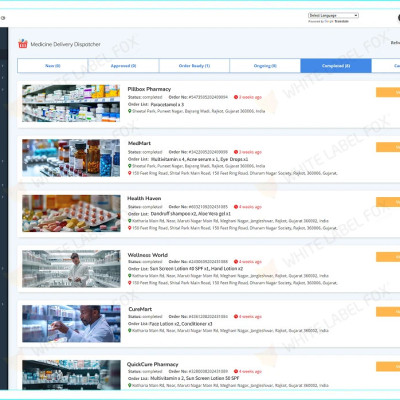Switch to the New orders tab

(53, 66)
